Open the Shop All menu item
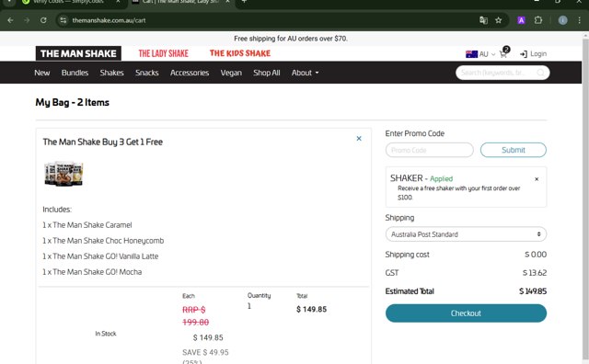 coord(266,73)
